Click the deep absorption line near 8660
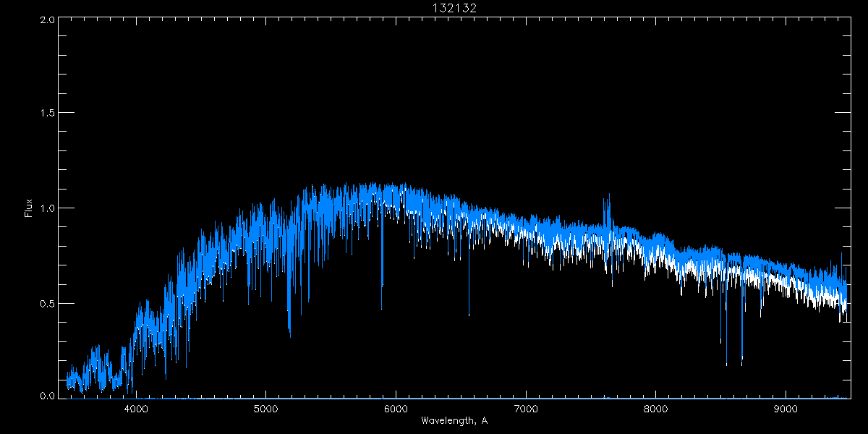 click(x=742, y=364)
